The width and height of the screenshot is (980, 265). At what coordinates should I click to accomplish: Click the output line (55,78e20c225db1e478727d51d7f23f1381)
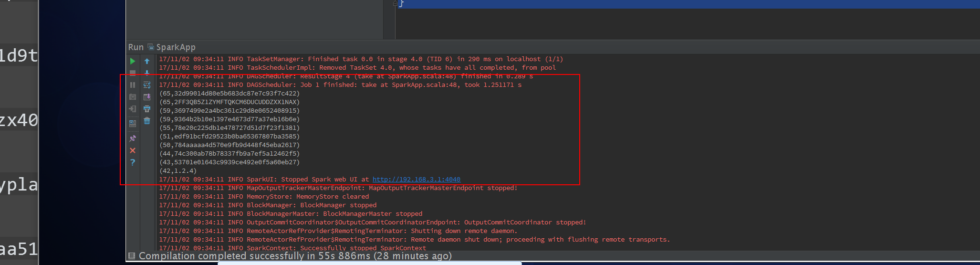coord(229,128)
